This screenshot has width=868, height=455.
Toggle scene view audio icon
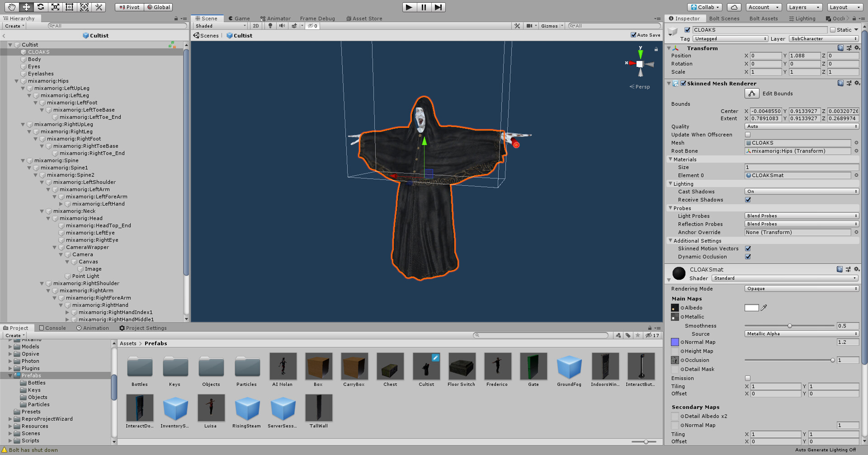click(282, 26)
